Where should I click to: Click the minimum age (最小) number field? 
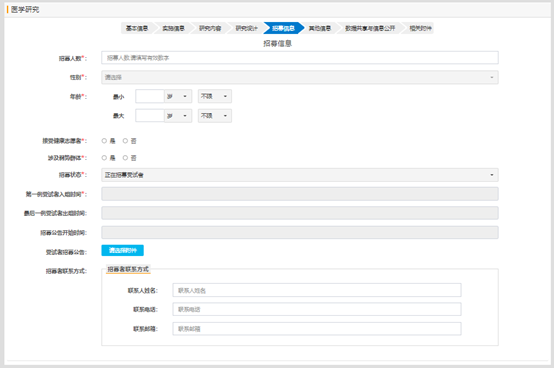(150, 96)
